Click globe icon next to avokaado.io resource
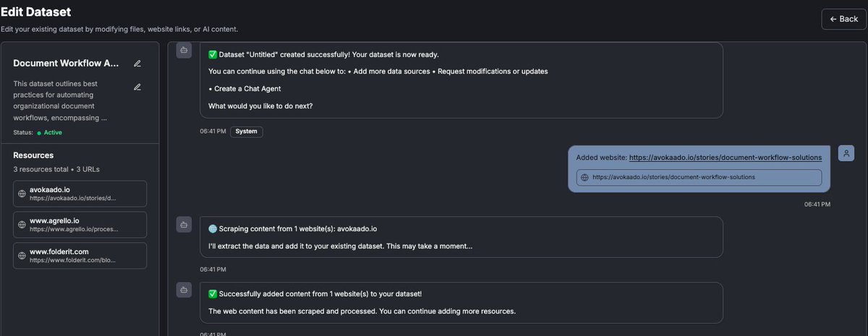Screen dimensions: 868x336 (22, 194)
